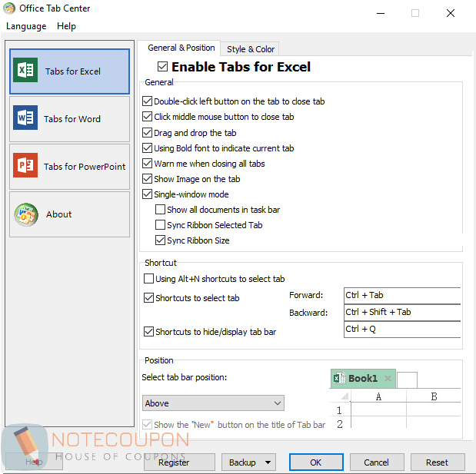476x474 pixels.
Task: Select the Word icon in sidebar
Action: pyautogui.click(x=25, y=118)
